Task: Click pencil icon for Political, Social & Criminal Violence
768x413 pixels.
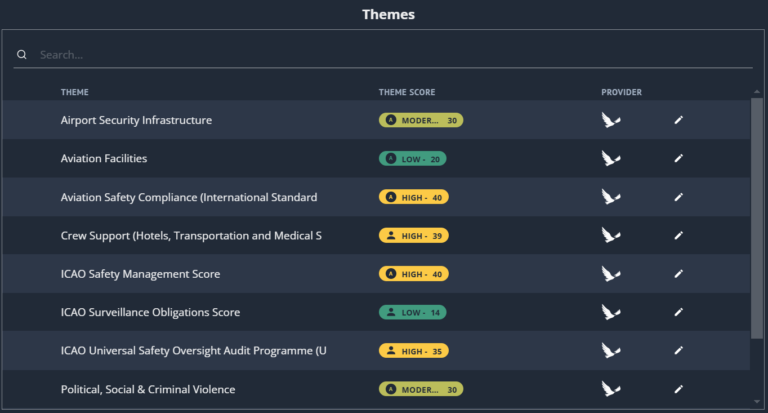Action: click(x=678, y=389)
